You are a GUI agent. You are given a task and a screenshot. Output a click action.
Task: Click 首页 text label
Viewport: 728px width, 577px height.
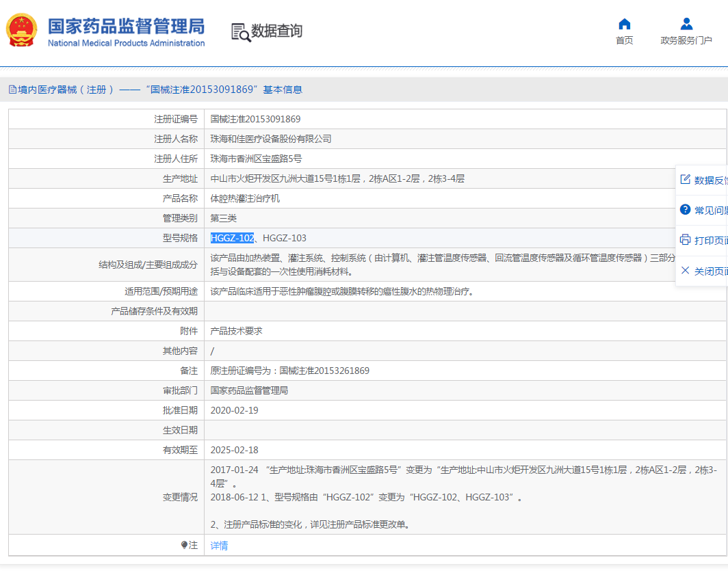click(625, 40)
